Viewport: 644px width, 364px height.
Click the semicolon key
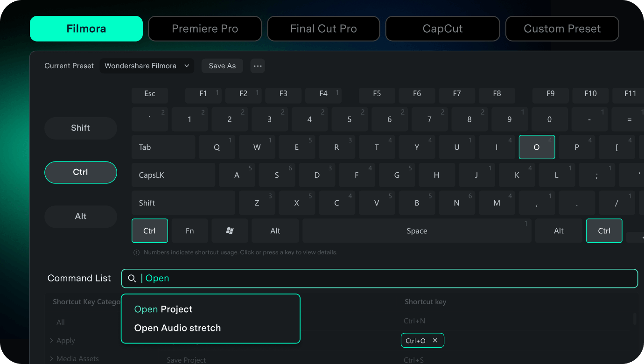coord(596,175)
